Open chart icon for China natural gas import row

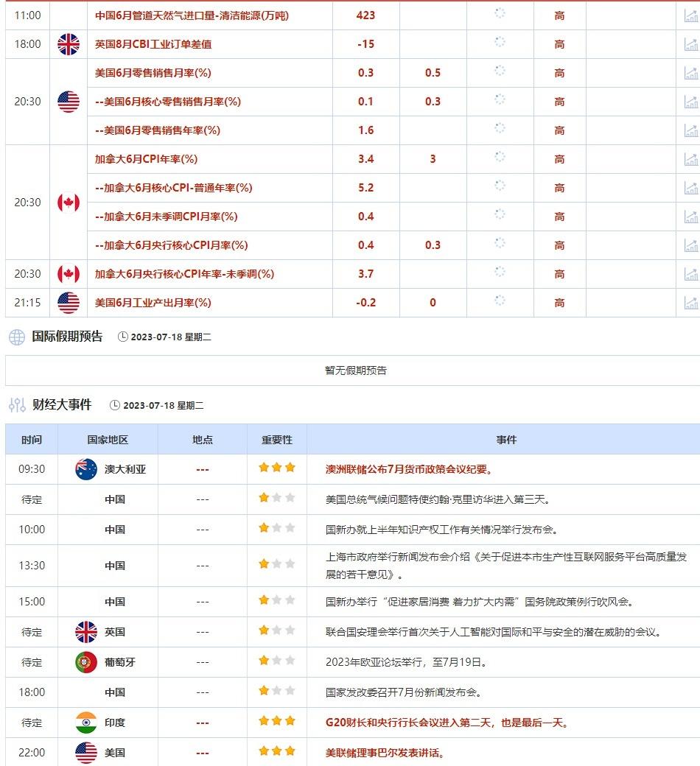(x=690, y=15)
